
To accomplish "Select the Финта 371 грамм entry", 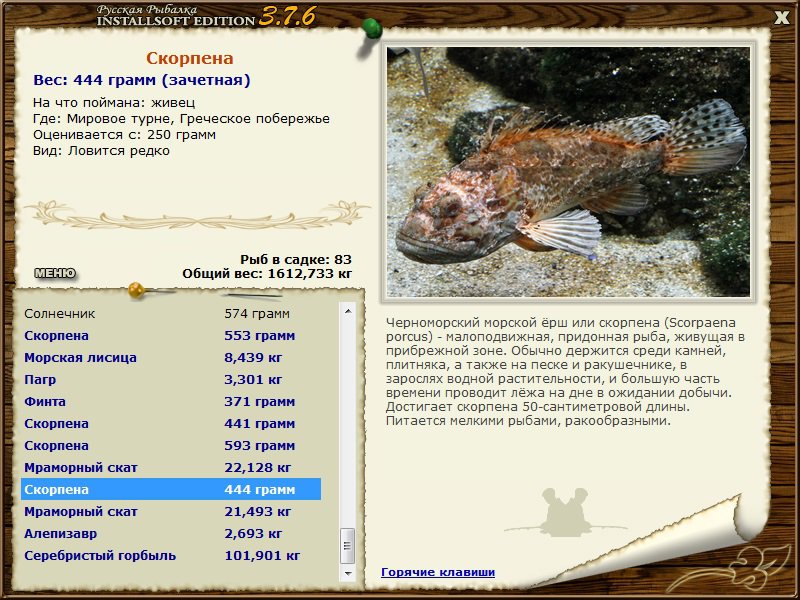I will 171,402.
